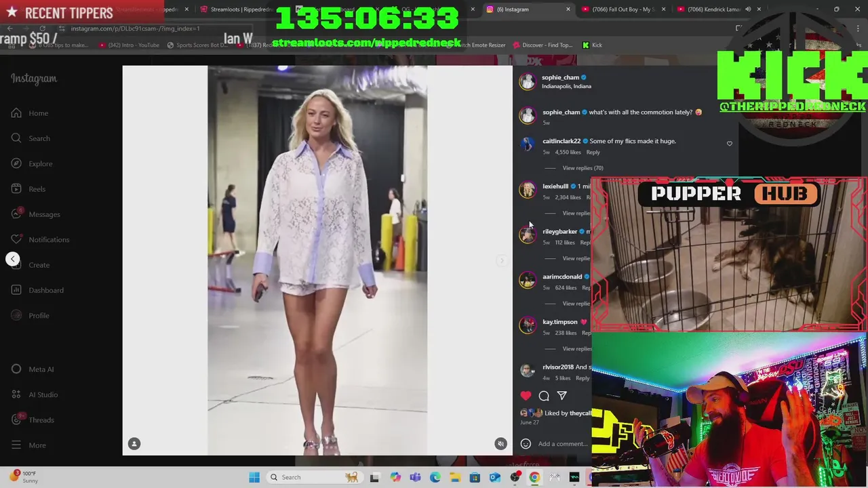The width and height of the screenshot is (868, 488).
Task: Open Reels from the sidebar
Action: (x=28, y=189)
